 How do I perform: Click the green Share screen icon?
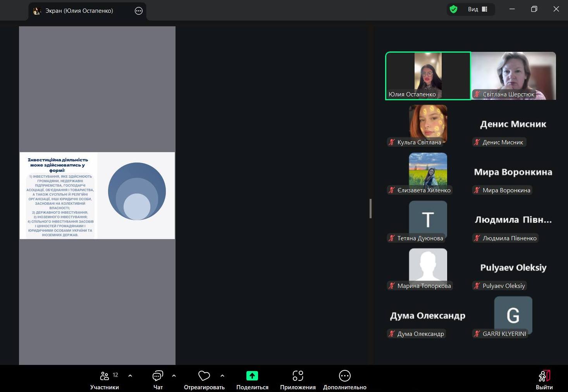point(252,376)
